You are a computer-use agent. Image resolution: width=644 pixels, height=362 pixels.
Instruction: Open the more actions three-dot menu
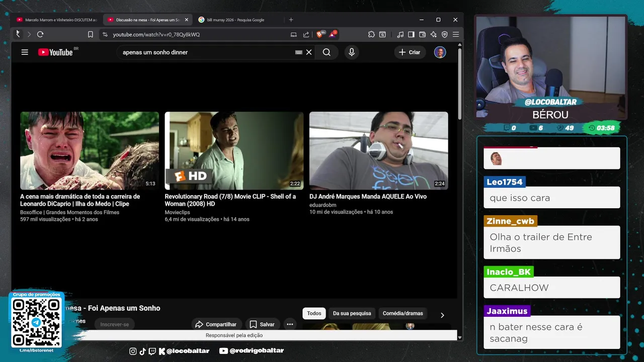pyautogui.click(x=290, y=324)
